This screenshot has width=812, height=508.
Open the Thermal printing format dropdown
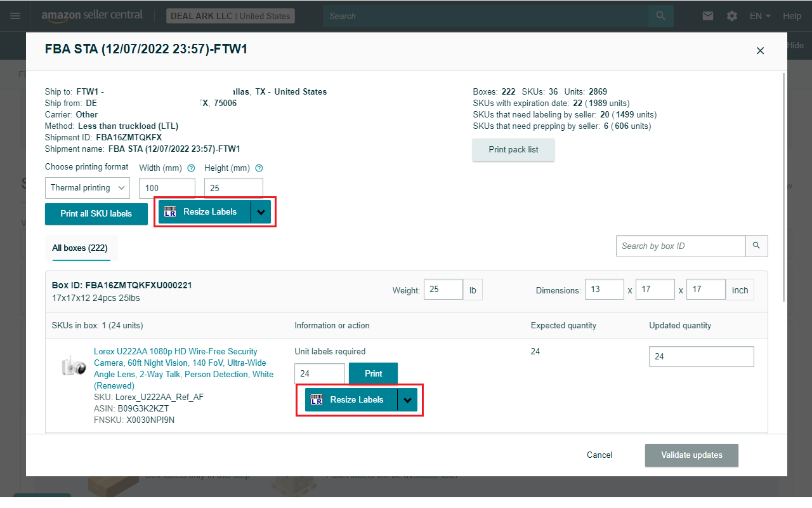tap(88, 187)
